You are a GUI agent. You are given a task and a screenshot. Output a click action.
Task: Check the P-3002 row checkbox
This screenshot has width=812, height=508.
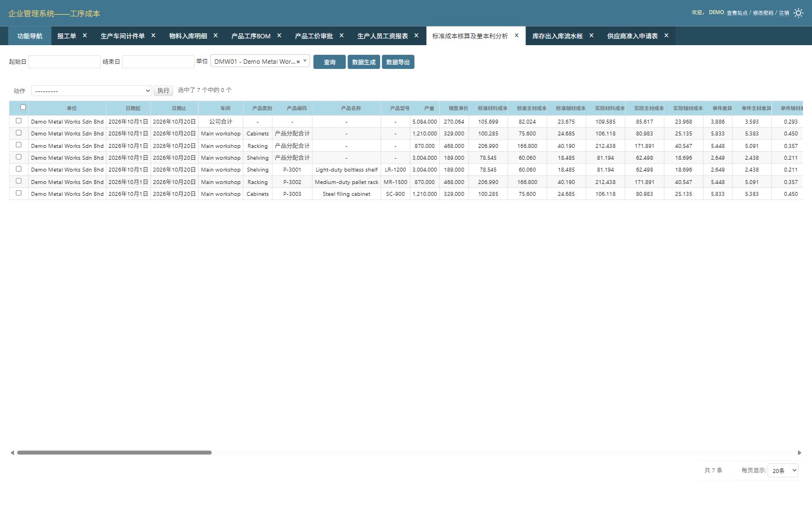coord(19,181)
